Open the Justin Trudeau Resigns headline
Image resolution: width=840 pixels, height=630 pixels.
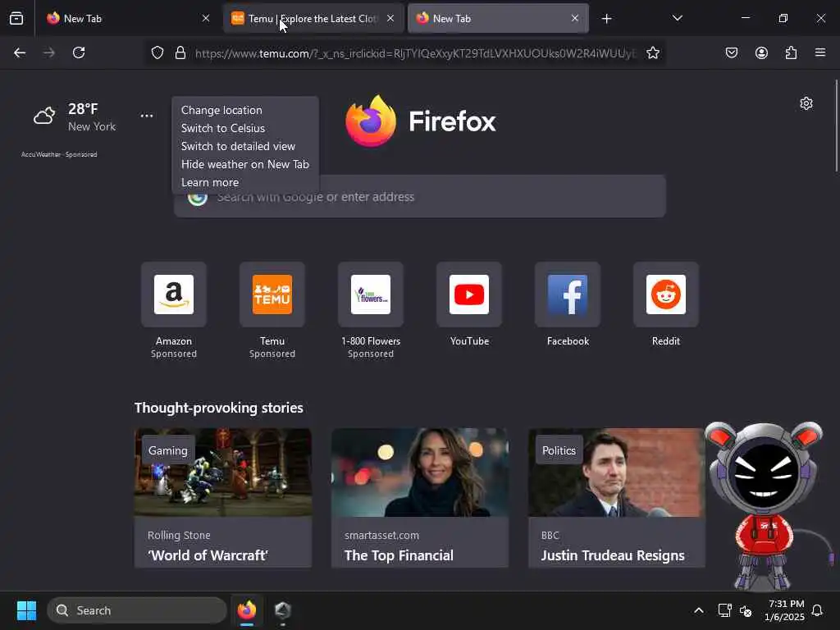tap(613, 555)
